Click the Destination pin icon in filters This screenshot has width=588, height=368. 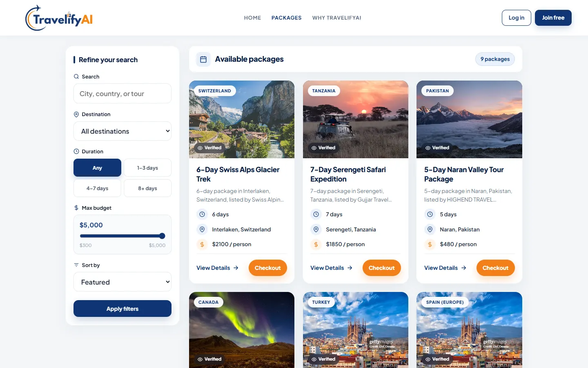tap(76, 114)
